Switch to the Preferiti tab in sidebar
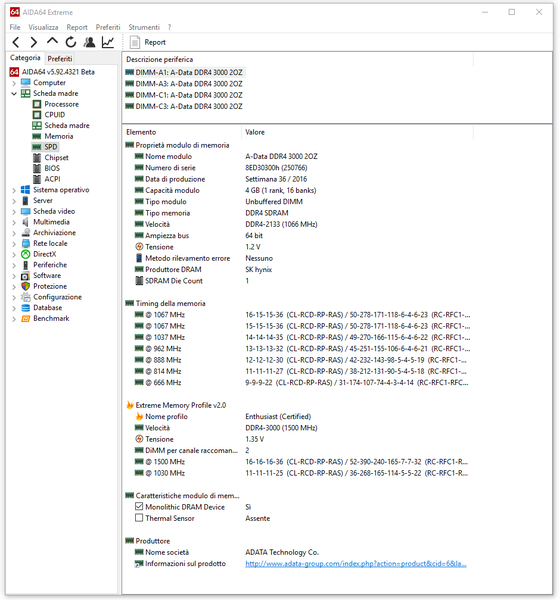This screenshot has width=560, height=600. [x=60, y=59]
